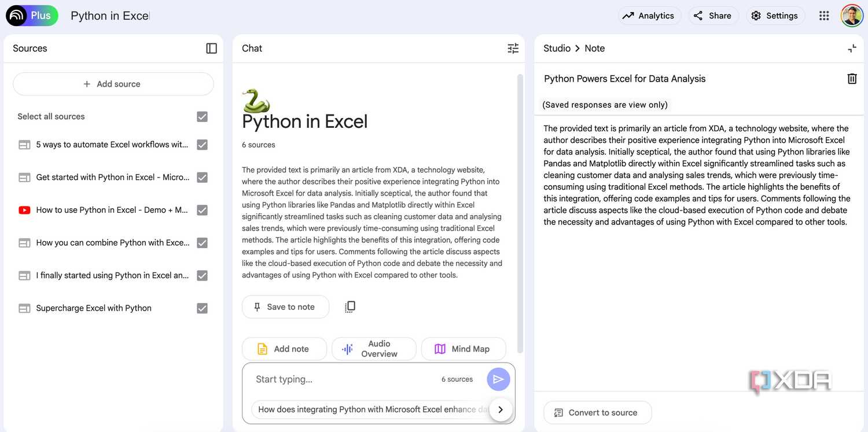The width and height of the screenshot is (868, 432).
Task: Share the notebook
Action: tap(713, 16)
